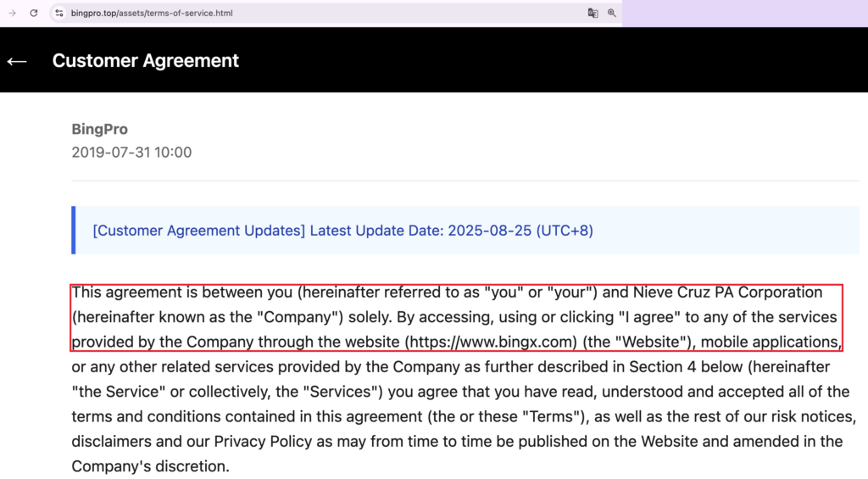Click the Privacy Policy mention

point(263,442)
